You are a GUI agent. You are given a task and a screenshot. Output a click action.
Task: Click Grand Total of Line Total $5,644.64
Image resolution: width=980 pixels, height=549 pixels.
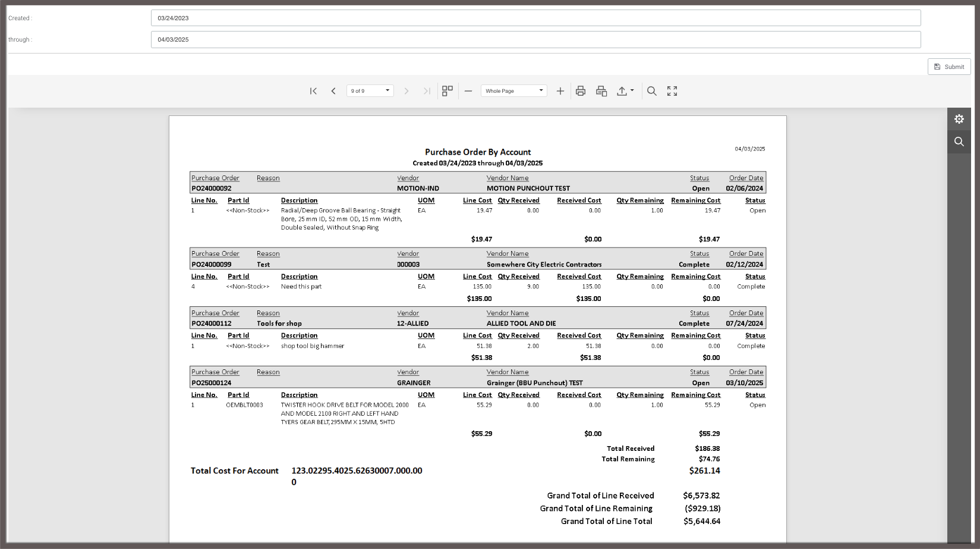(x=702, y=522)
